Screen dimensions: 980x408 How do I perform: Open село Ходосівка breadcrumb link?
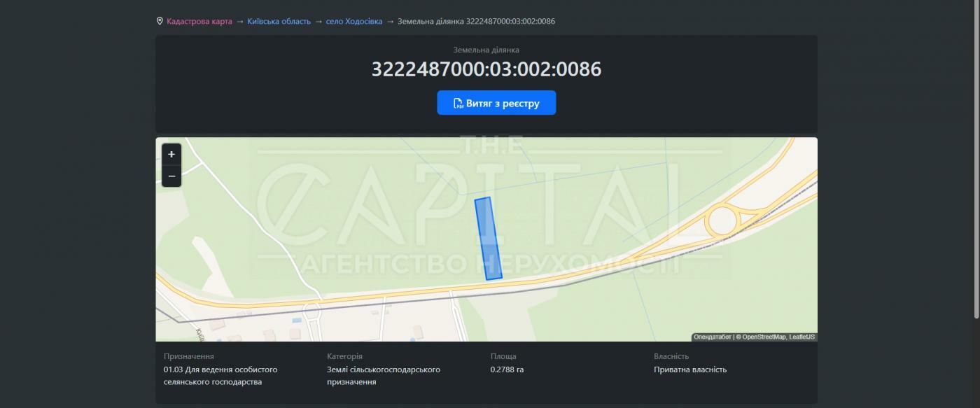(x=354, y=21)
